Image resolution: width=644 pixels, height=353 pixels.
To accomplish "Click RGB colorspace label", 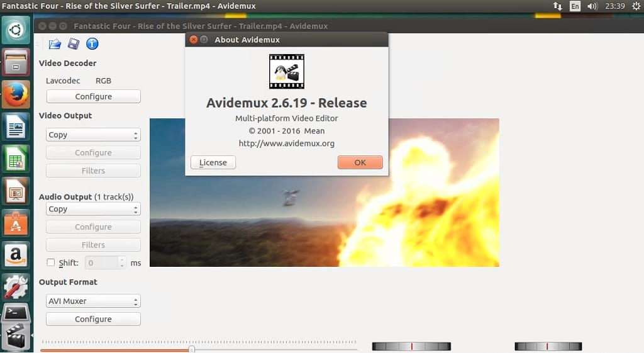I will point(104,81).
